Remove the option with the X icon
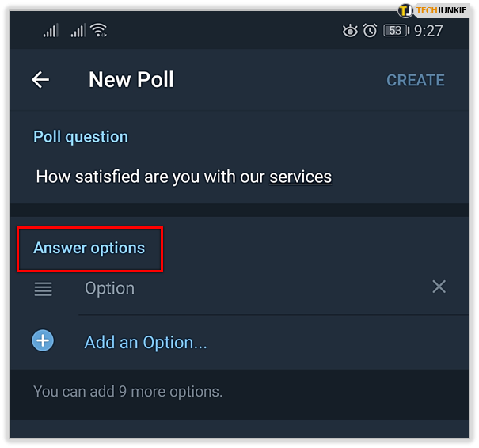The image size is (479, 448). tap(439, 287)
